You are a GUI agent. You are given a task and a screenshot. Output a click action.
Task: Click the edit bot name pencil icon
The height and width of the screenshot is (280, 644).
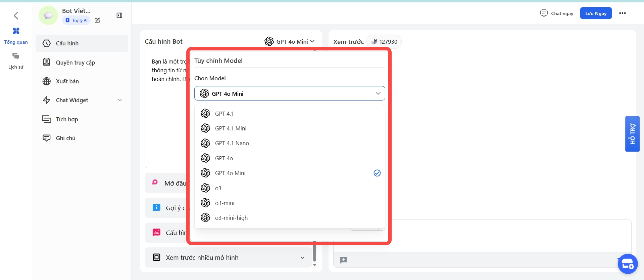click(97, 21)
